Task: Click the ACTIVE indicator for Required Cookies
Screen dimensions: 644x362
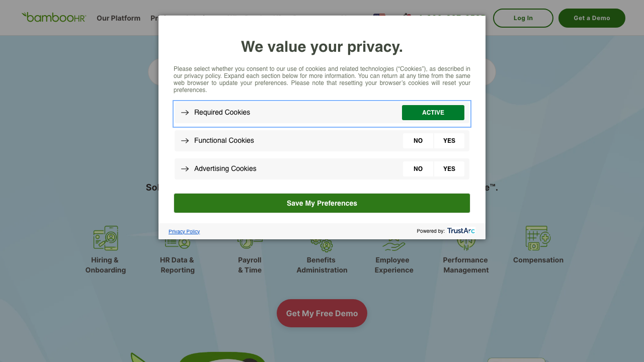Action: tap(433, 112)
